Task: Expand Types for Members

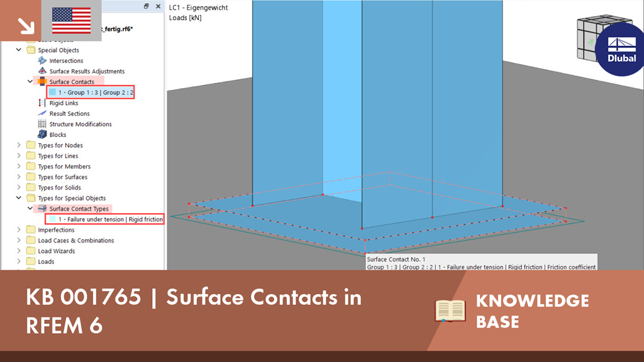Action: pos(18,166)
